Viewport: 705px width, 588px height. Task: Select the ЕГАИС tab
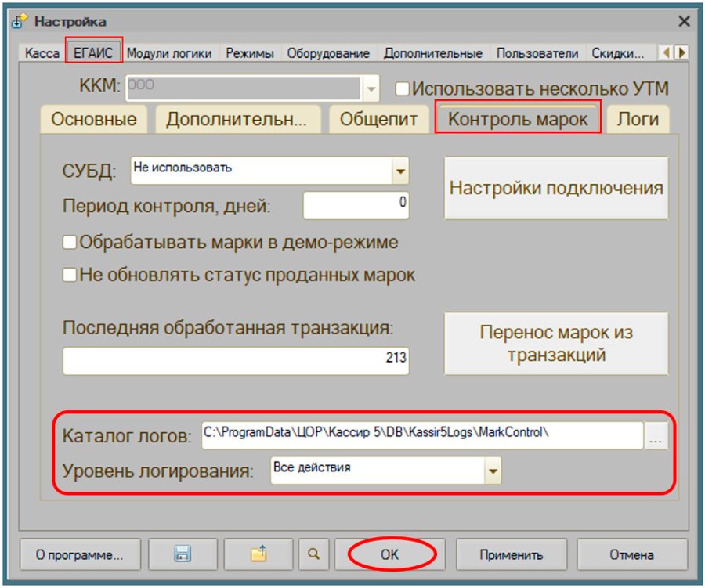coord(93,52)
